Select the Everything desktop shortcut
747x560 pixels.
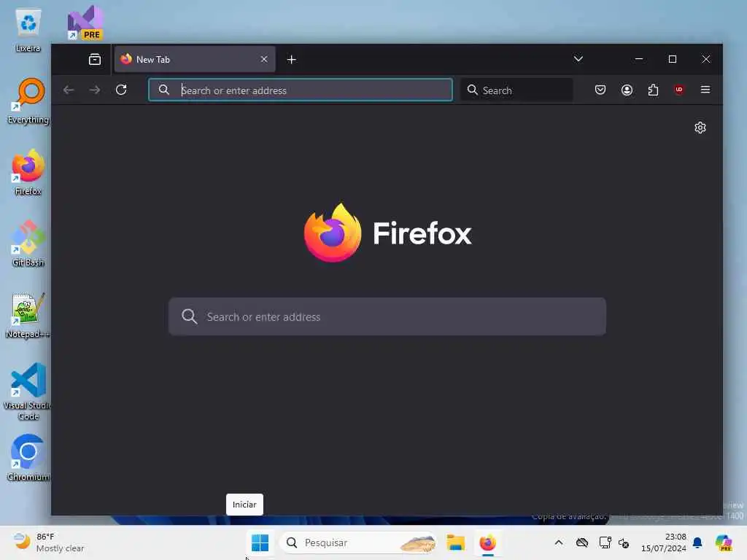tap(28, 101)
